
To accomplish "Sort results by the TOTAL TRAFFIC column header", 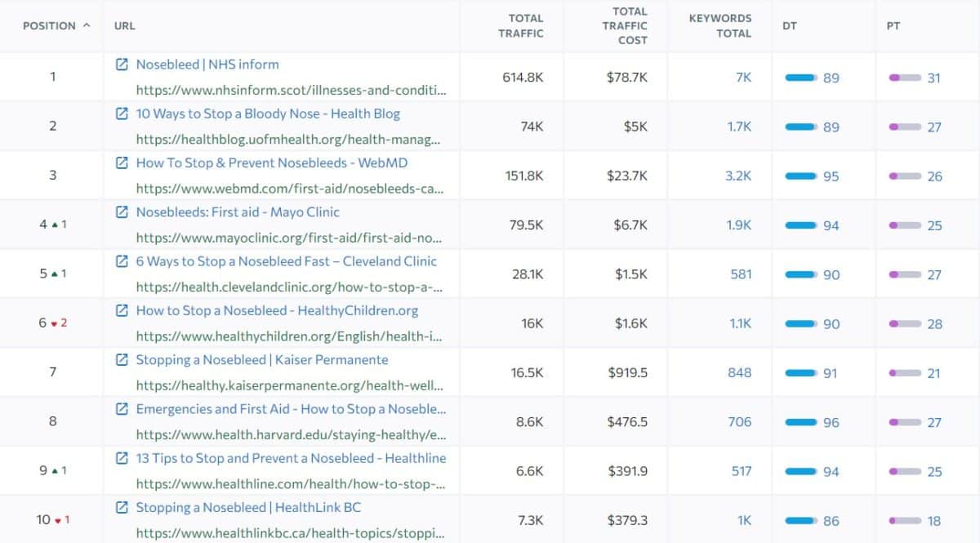I will pos(524,25).
